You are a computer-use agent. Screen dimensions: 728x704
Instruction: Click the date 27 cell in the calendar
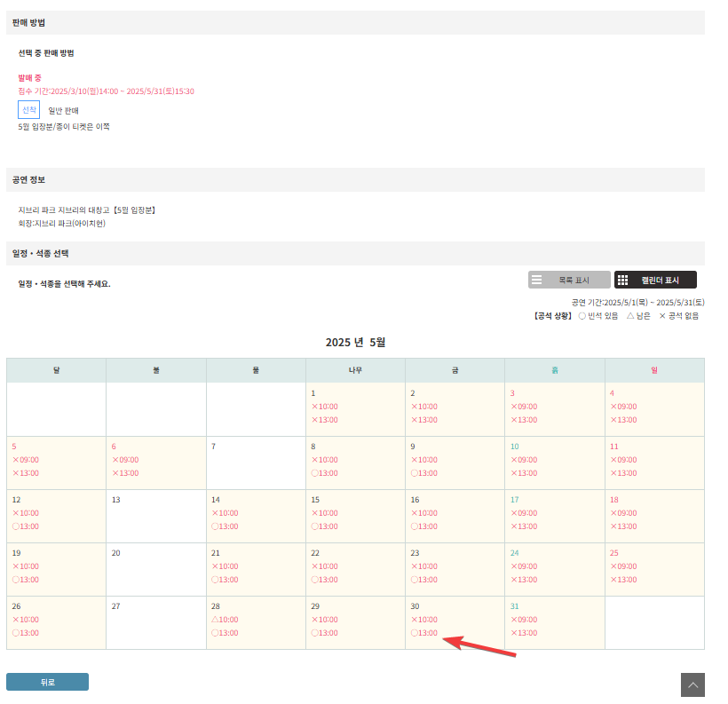[x=156, y=622]
